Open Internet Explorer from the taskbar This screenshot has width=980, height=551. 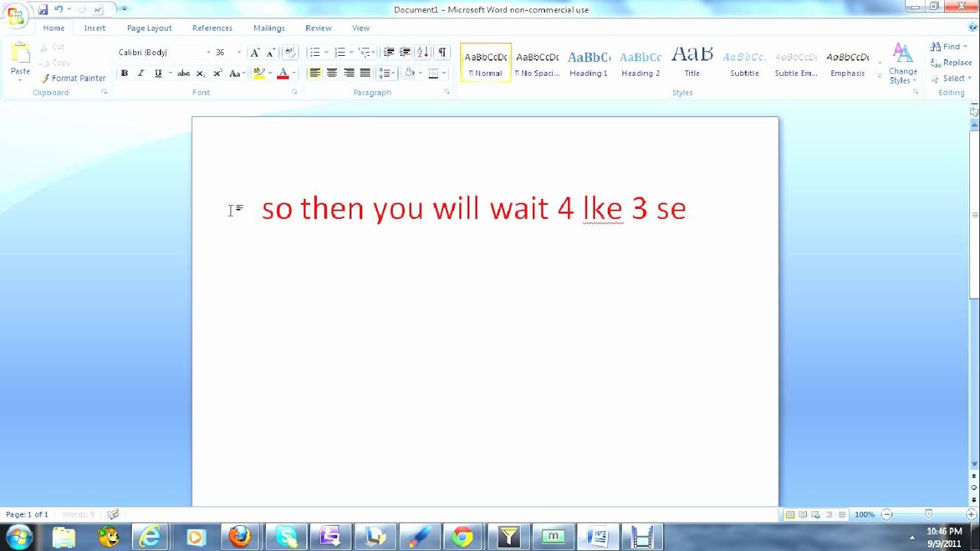150,537
